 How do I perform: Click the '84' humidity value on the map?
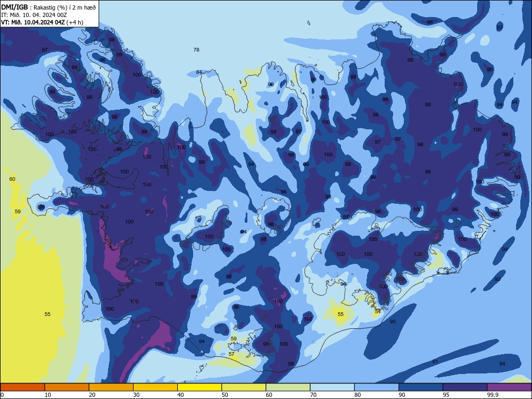coord(199,72)
